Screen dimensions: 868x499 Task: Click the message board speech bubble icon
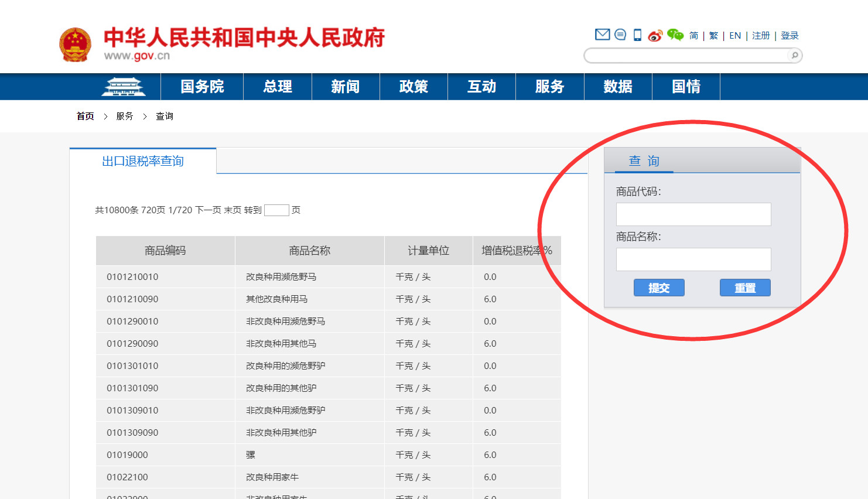(x=620, y=35)
